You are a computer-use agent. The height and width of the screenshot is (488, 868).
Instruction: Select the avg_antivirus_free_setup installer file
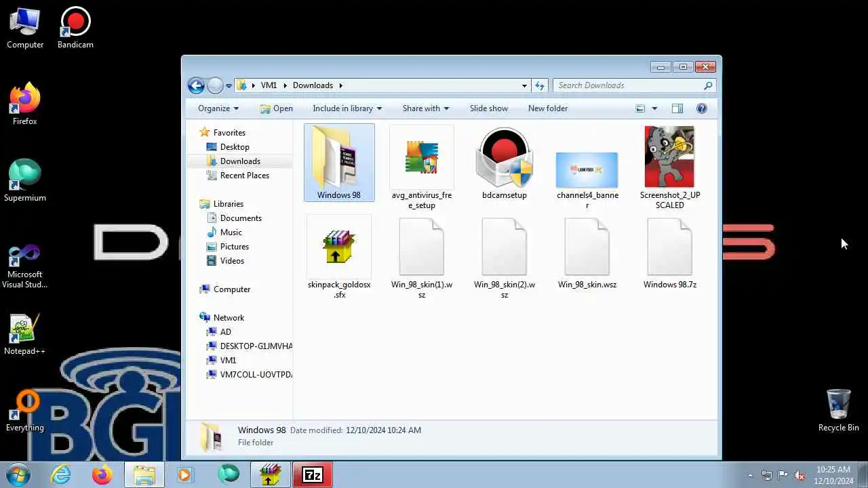422,167
